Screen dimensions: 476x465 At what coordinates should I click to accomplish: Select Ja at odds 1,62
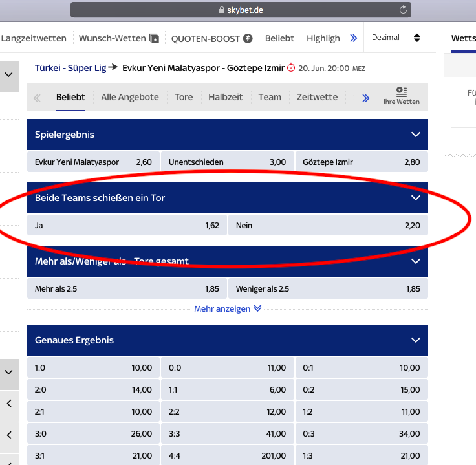[x=127, y=225]
